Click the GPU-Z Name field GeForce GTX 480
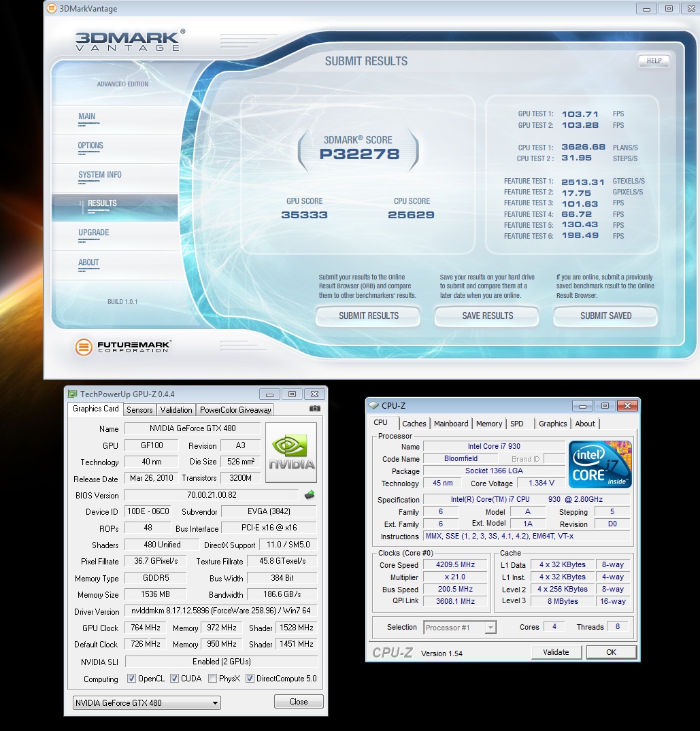700x731 pixels. 193,428
